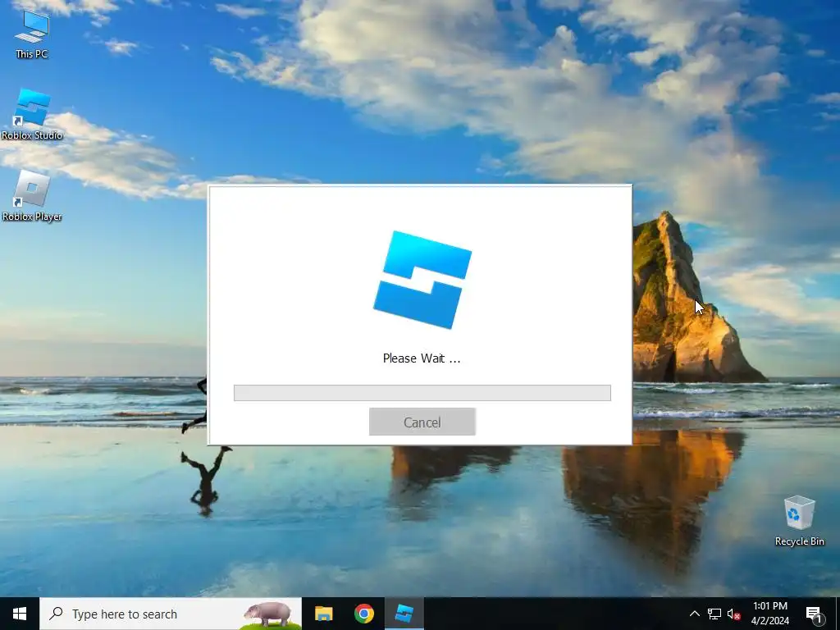Open the Action Center notifications icon

(x=814, y=614)
